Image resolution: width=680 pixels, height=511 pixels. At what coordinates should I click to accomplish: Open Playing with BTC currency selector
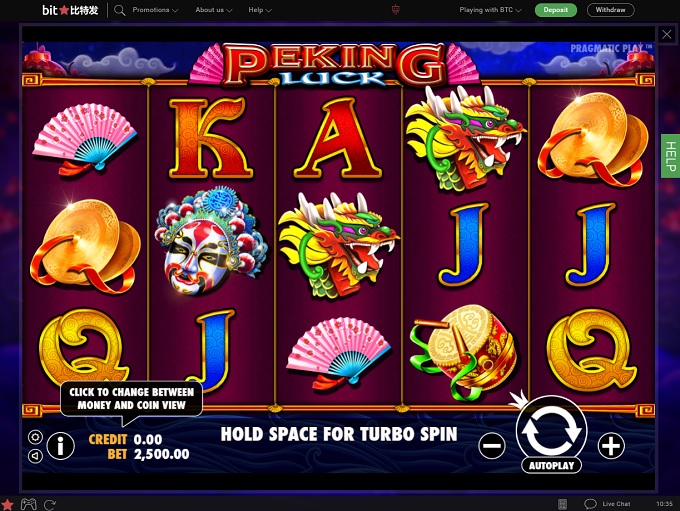[x=490, y=10]
